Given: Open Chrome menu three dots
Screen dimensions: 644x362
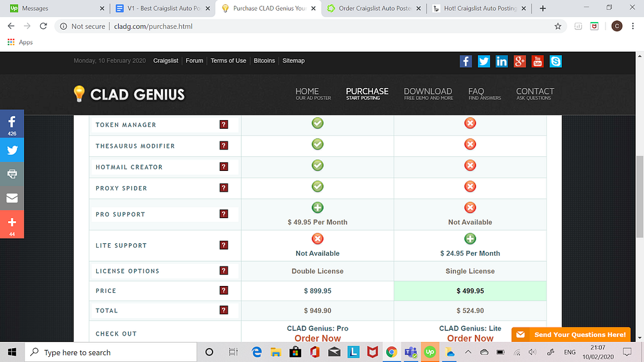Looking at the screenshot, I should pos(633,26).
